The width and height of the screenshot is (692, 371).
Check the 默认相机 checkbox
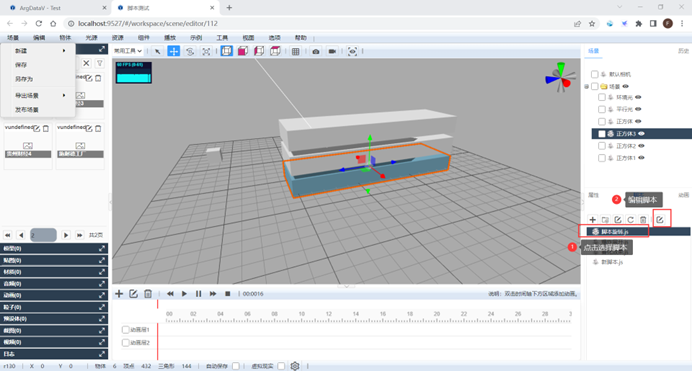pos(594,74)
